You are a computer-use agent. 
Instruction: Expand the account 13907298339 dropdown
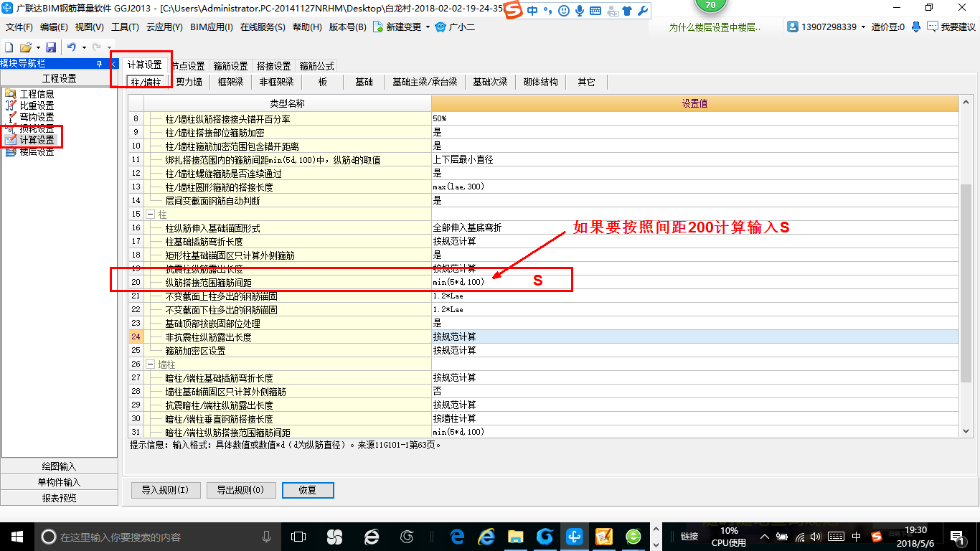(864, 27)
